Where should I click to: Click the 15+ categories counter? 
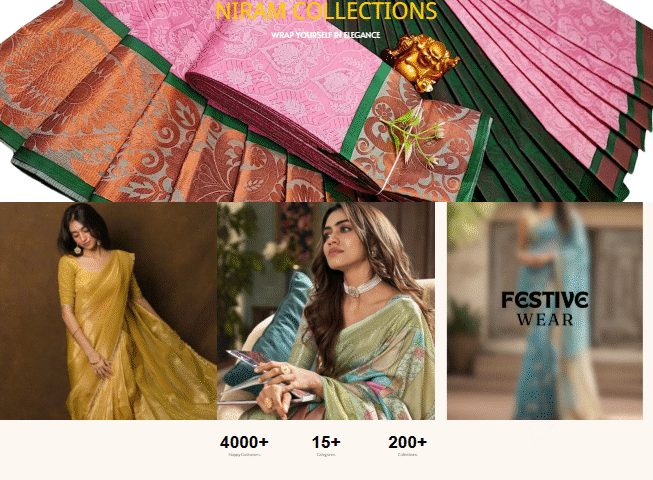[x=326, y=442]
